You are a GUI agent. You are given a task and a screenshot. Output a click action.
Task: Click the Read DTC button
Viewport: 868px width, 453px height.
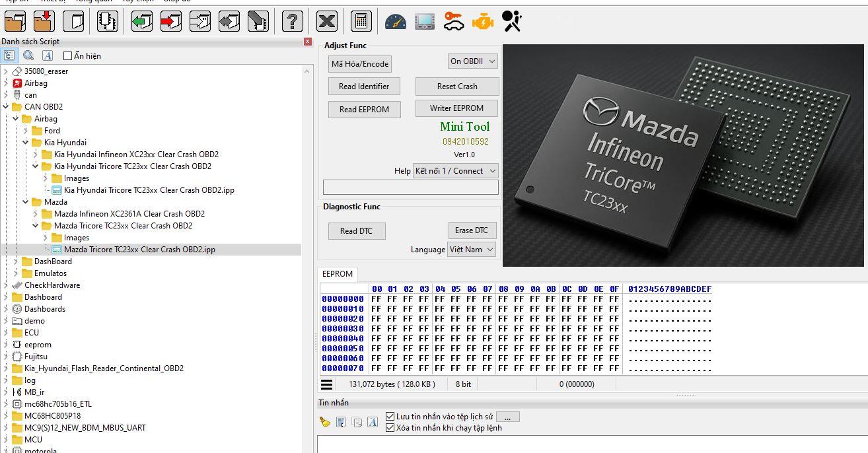(357, 231)
